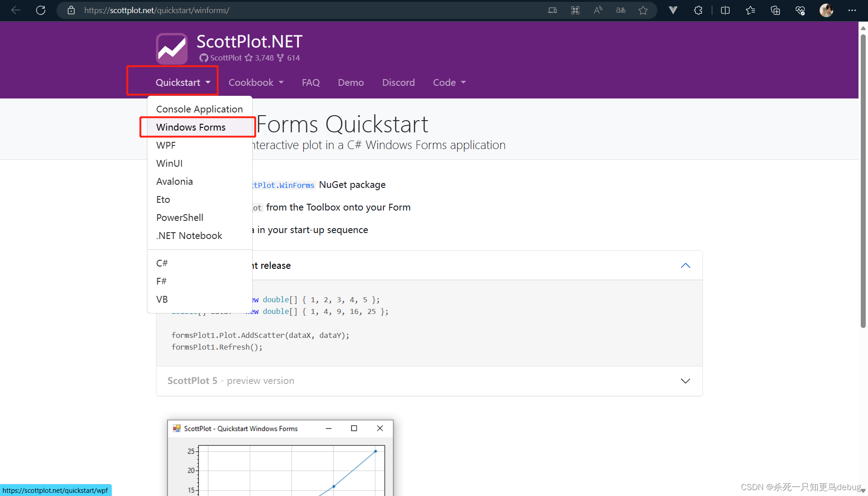
Task: Click the ScottPlot logo image
Action: [172, 48]
